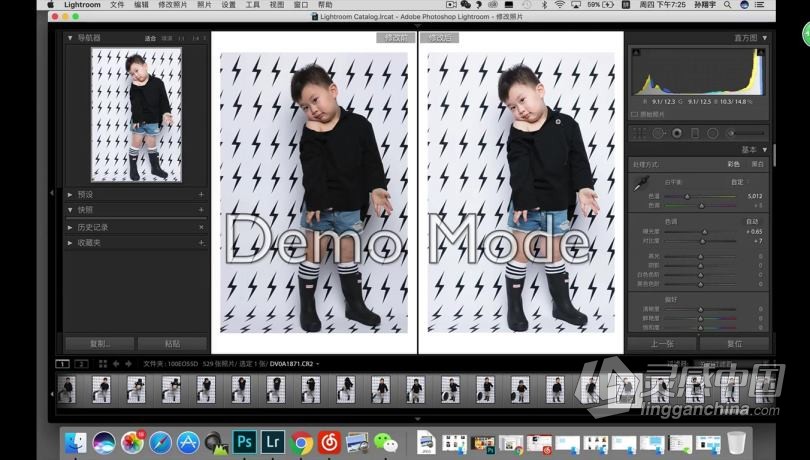
Task: Clear history with the X icon
Action: [x=201, y=227]
